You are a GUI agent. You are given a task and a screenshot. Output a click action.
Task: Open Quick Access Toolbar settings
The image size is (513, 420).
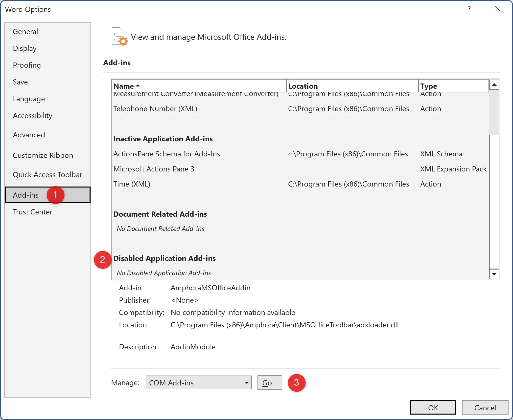47,175
